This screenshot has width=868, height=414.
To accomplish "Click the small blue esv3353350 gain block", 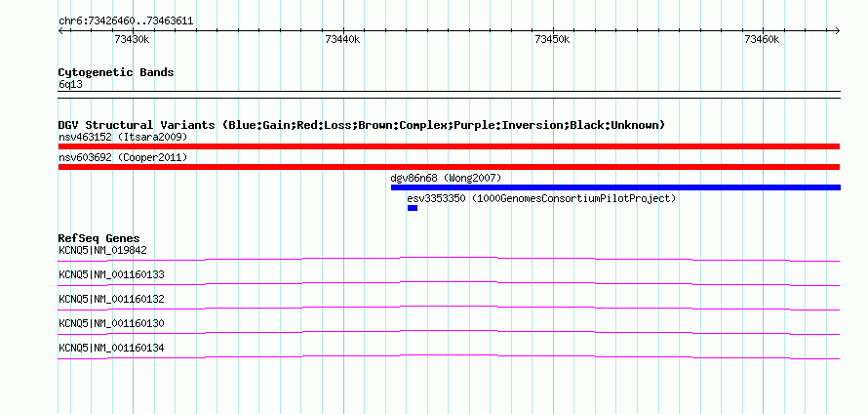I will 413,208.
